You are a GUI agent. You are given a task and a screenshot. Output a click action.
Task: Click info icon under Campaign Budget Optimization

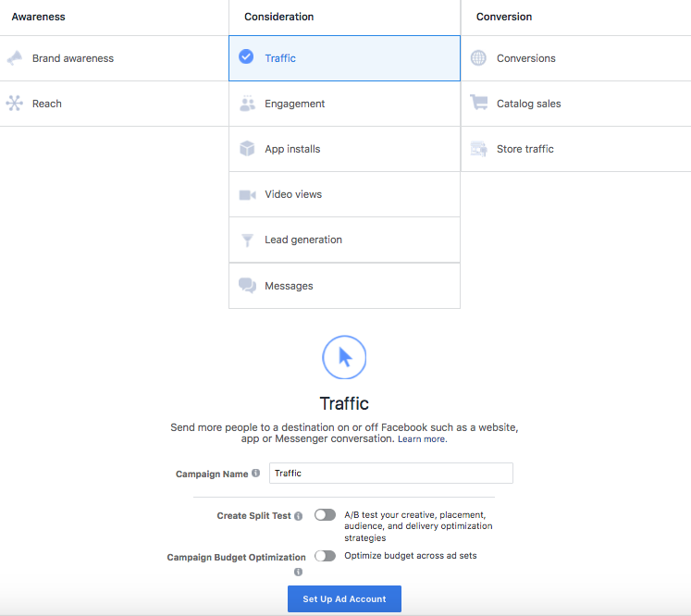pyautogui.click(x=298, y=572)
